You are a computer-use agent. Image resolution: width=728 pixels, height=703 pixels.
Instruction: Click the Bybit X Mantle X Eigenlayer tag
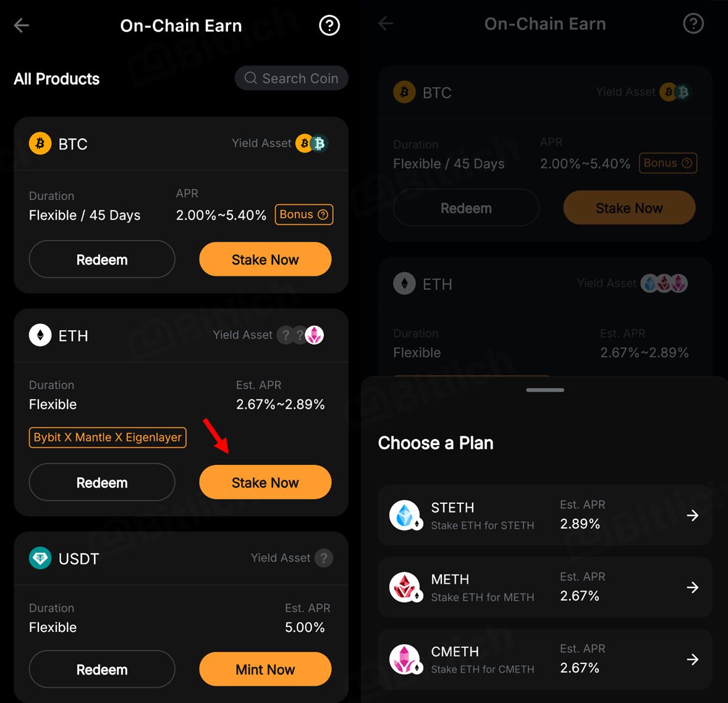click(x=108, y=437)
